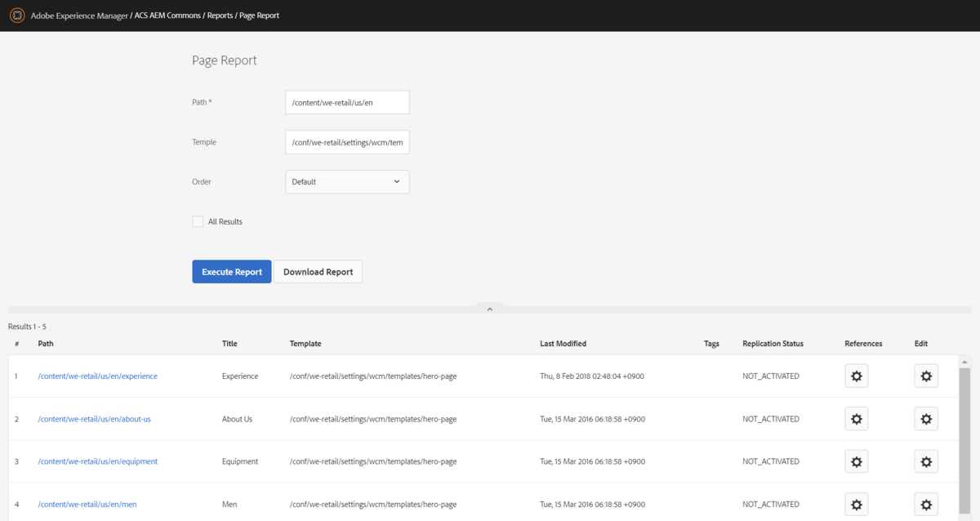Screen dimensions: 980x521
Task: Go to ACS AEM Commons breadcrumb
Action: tap(168, 16)
